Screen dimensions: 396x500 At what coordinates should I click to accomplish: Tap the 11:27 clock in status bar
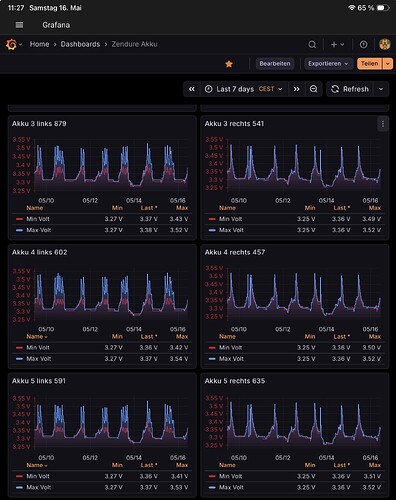click(x=16, y=8)
